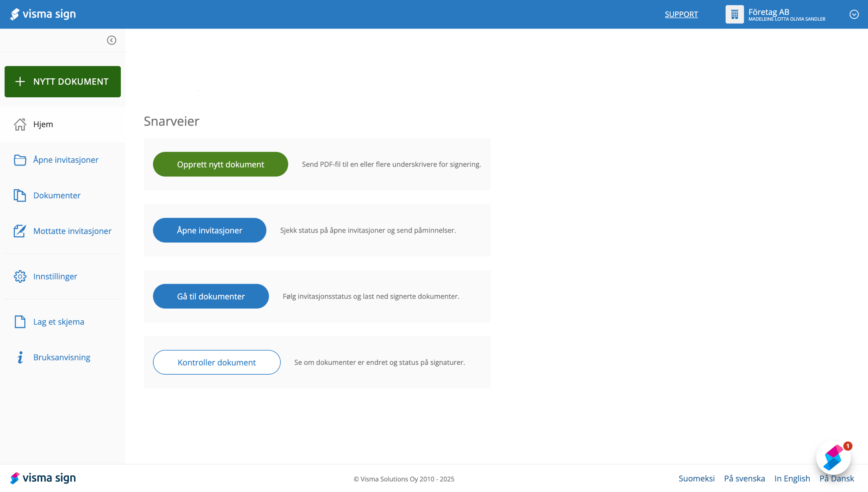868x492 pixels.
Task: Click the Visma Sign logo in header
Action: tap(43, 14)
